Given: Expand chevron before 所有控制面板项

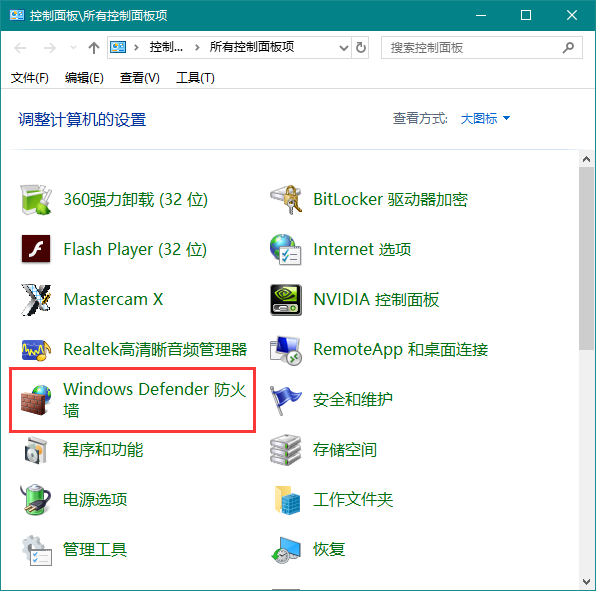Looking at the screenshot, I should click(x=197, y=48).
